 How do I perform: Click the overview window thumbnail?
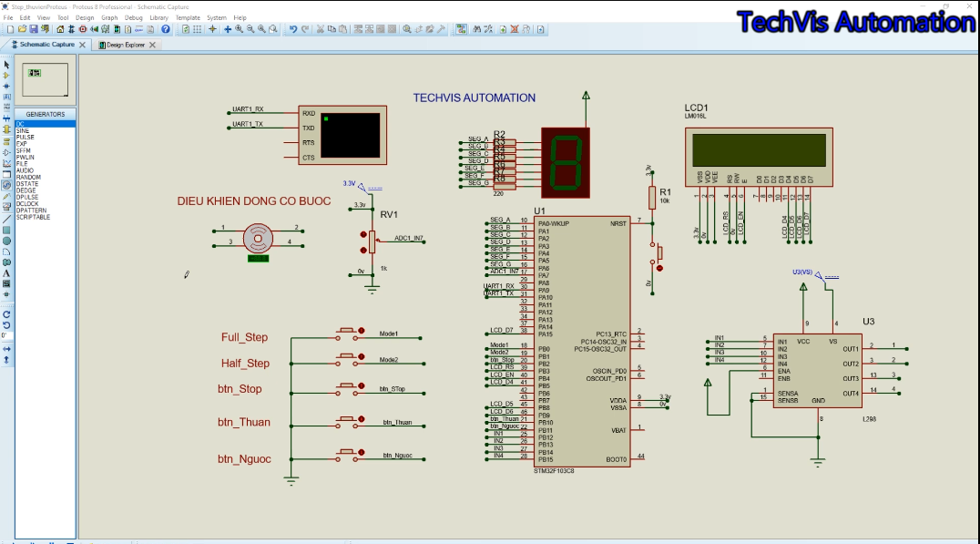point(45,80)
